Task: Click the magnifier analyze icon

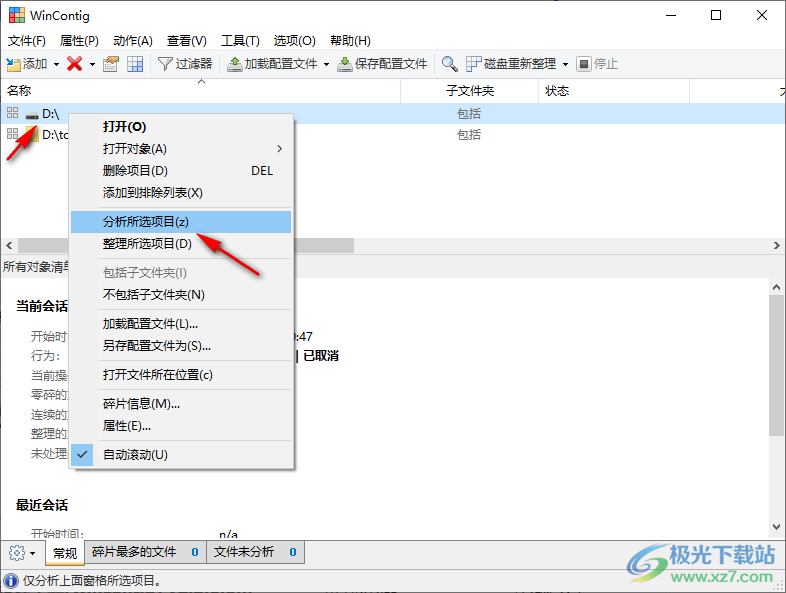Action: [x=449, y=64]
